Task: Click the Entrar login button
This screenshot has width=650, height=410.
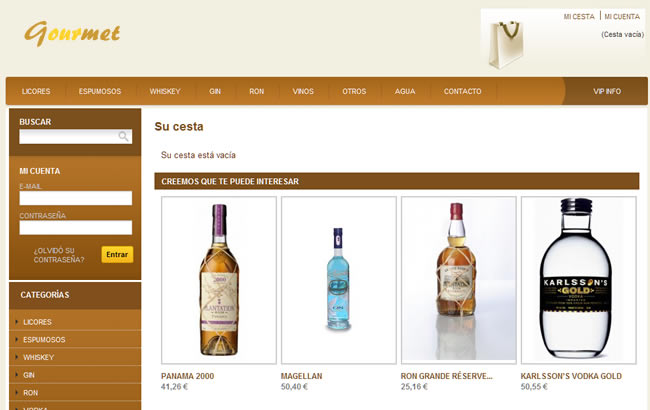Action: 117,255
